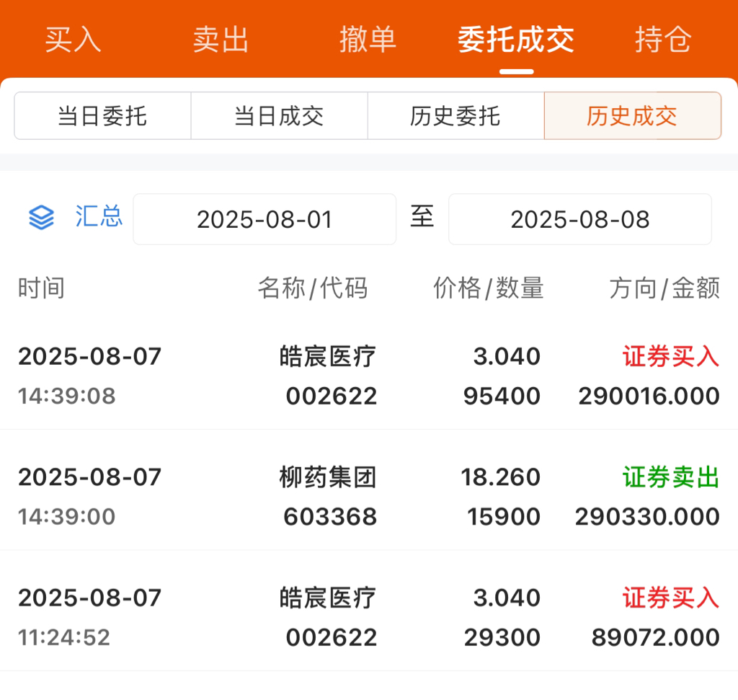Show 当日成交 list
738x700 pixels.
coord(279,116)
